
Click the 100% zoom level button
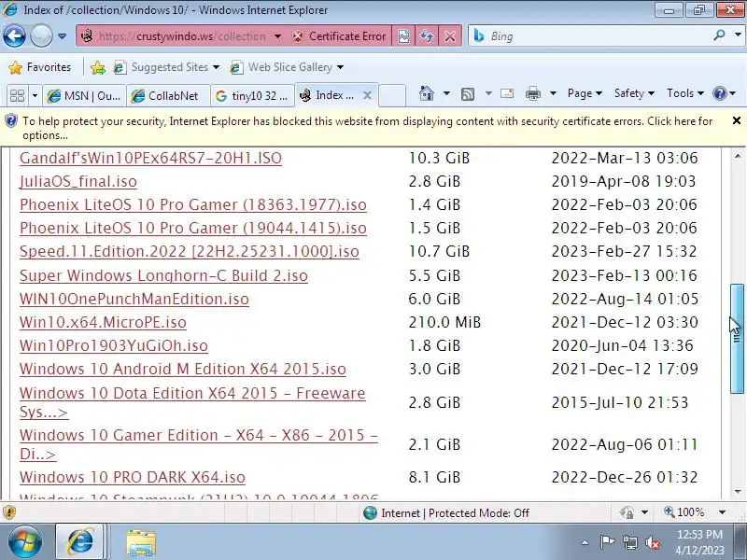click(684, 512)
